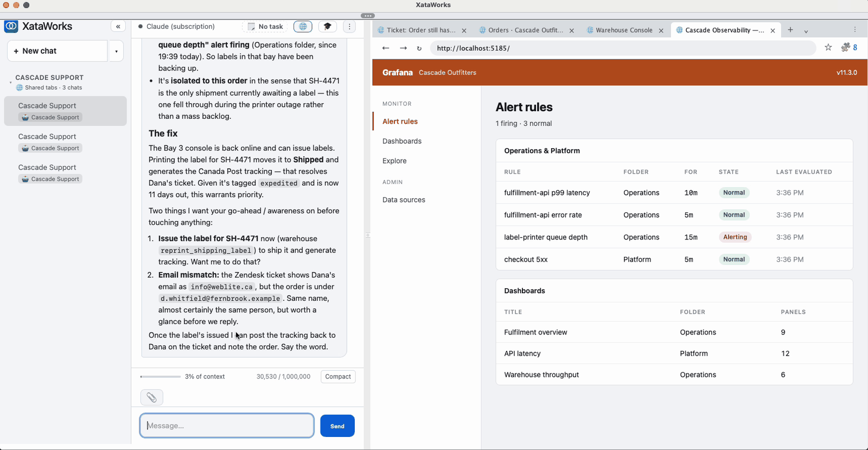Close the Warehouse Console tab

(661, 31)
